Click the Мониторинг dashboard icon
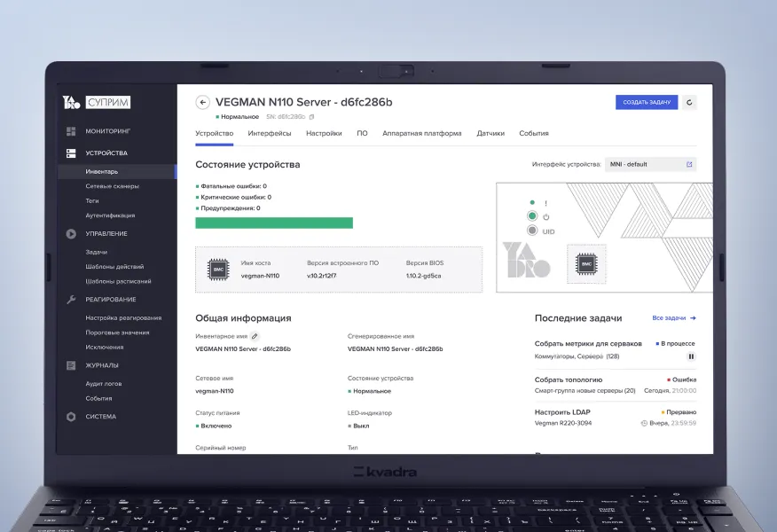The width and height of the screenshot is (777, 532). tap(71, 131)
